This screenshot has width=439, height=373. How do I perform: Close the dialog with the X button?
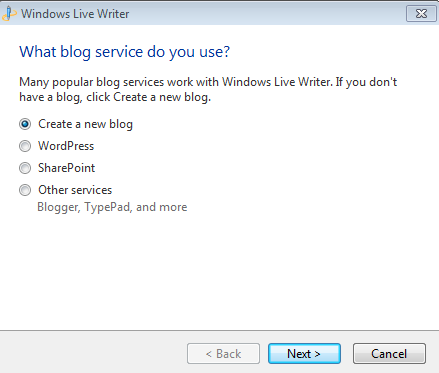click(x=421, y=14)
